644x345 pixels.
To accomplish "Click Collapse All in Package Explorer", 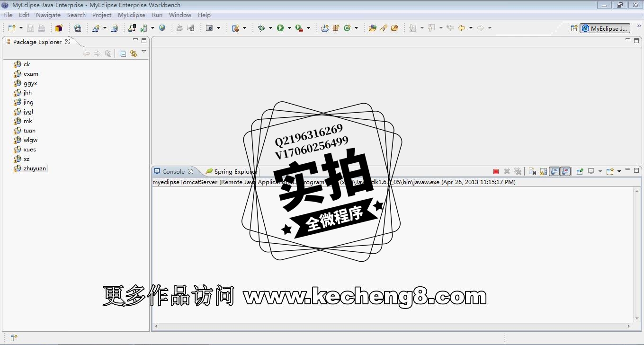I will coord(123,53).
